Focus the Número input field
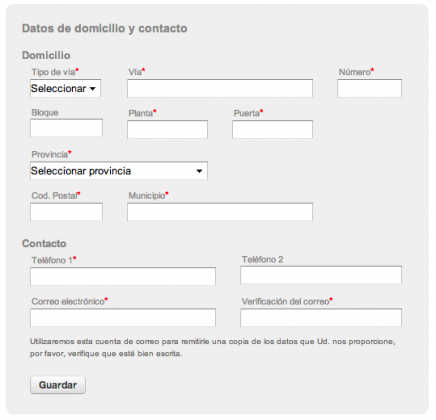 click(x=369, y=88)
